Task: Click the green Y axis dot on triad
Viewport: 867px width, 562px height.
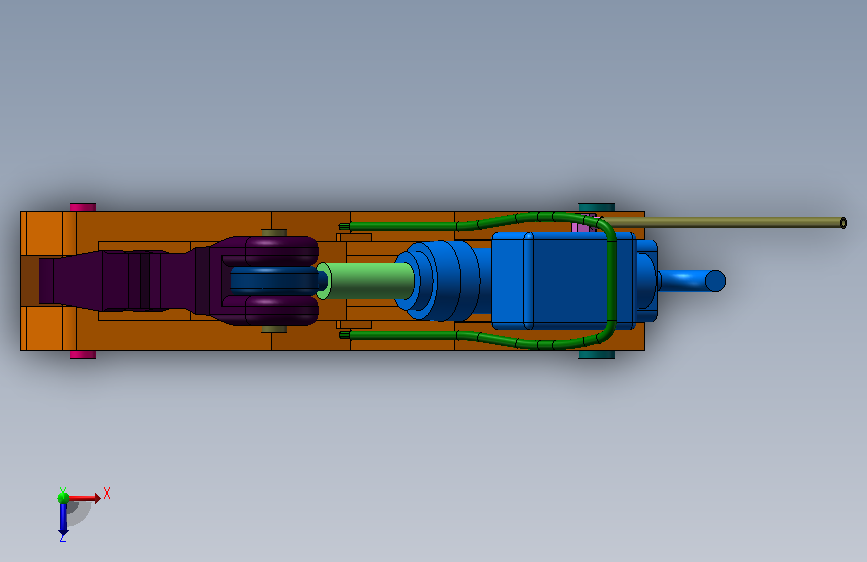Action: tap(63, 498)
